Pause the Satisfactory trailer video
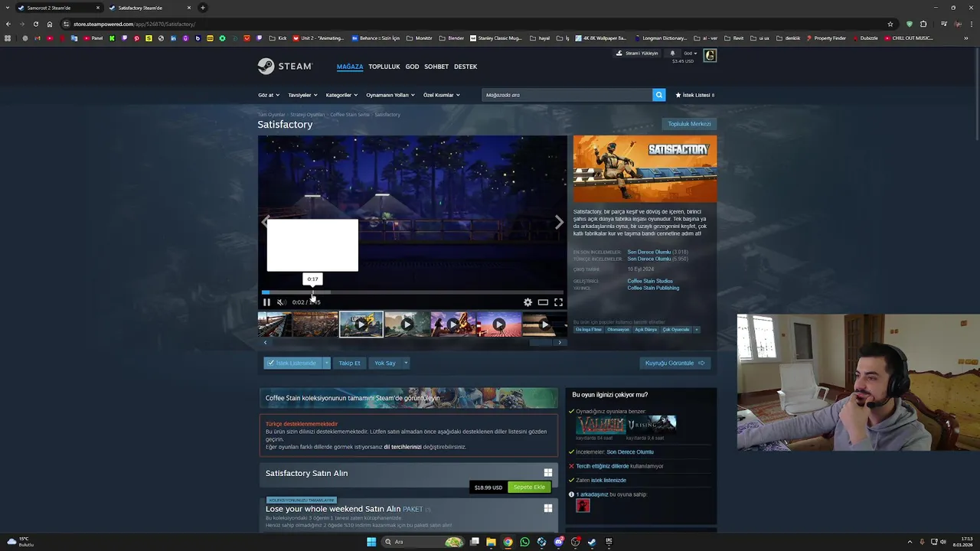Screen dimensions: 980x551 tap(266, 302)
